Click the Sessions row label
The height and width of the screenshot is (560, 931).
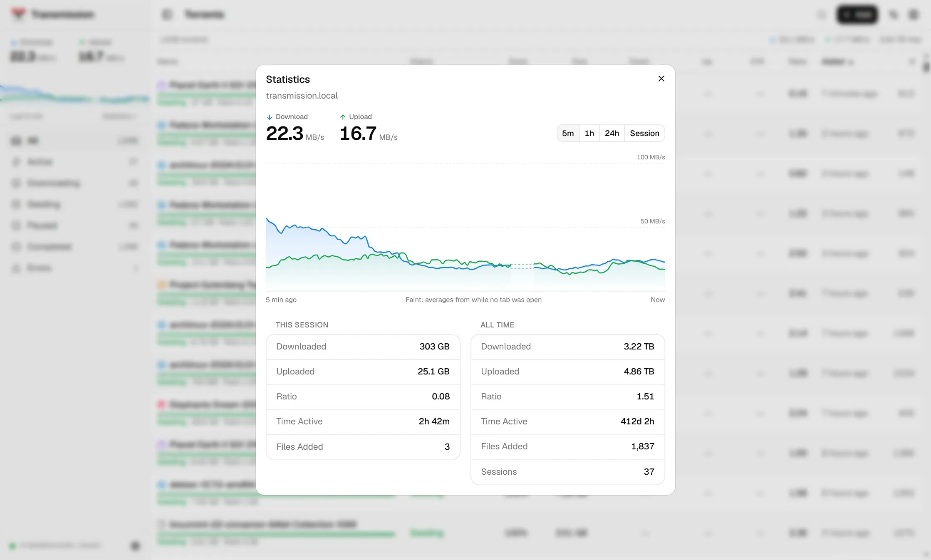pos(499,472)
